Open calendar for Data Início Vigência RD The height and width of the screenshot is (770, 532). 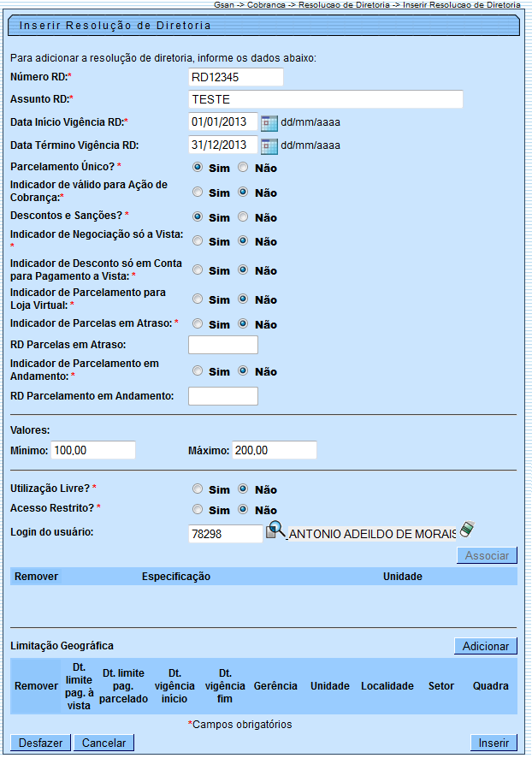pyautogui.click(x=269, y=122)
